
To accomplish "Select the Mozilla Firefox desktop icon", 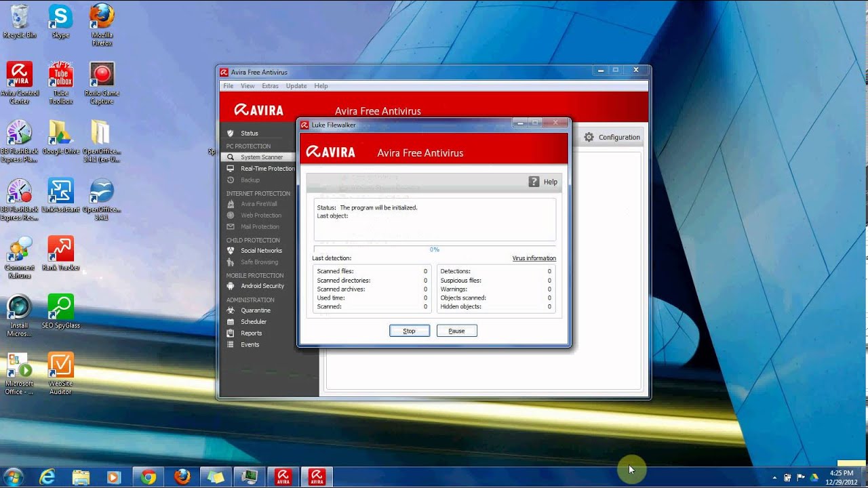I will coord(102,26).
